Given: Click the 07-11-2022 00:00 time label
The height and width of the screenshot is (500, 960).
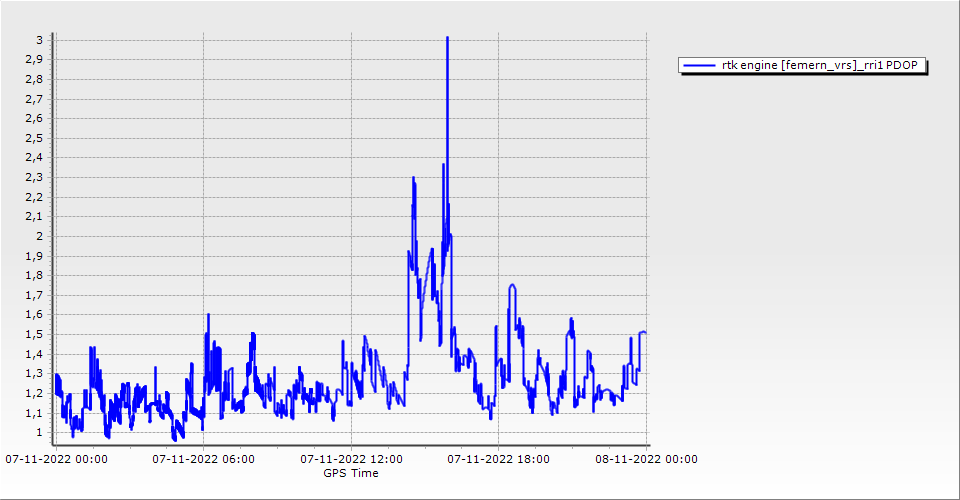Looking at the screenshot, I should coord(57,459).
